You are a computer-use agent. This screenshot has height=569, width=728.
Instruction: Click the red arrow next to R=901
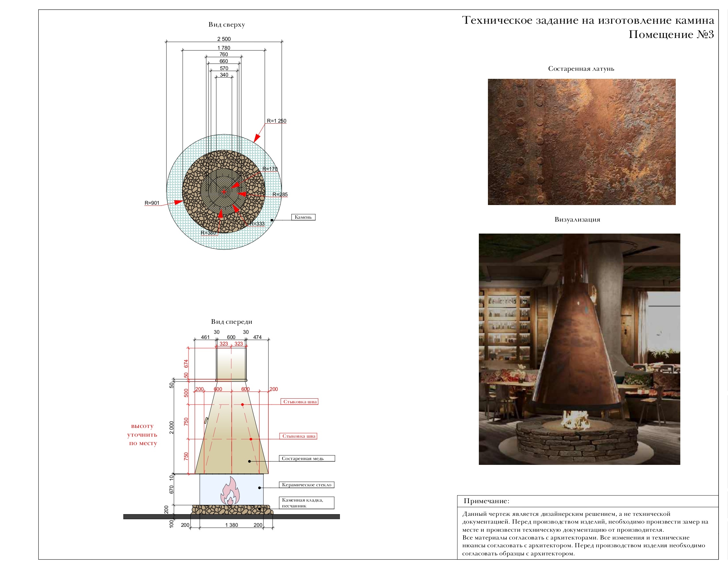178,202
